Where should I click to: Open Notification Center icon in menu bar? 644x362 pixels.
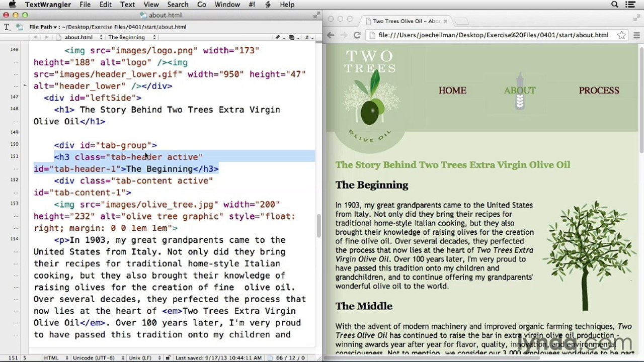click(x=630, y=5)
